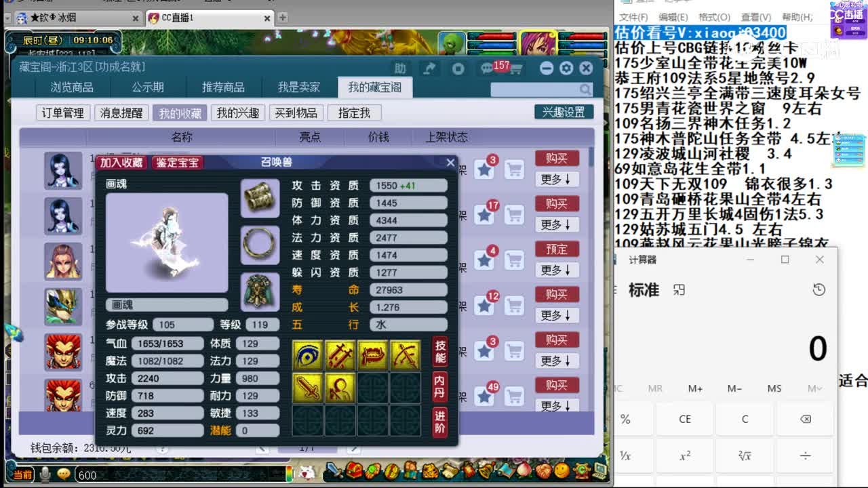Screen dimensions: 868x488
Task: Click 预定 reserve button
Action: (557, 249)
